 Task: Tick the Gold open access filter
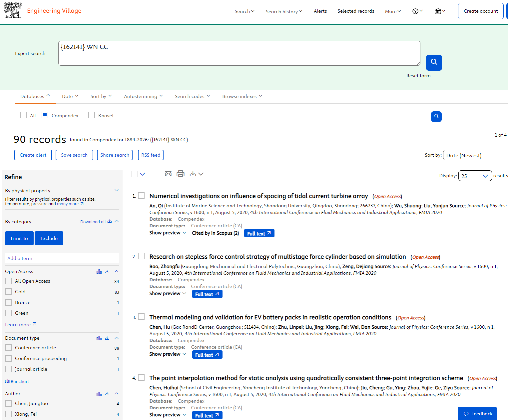(x=8, y=292)
